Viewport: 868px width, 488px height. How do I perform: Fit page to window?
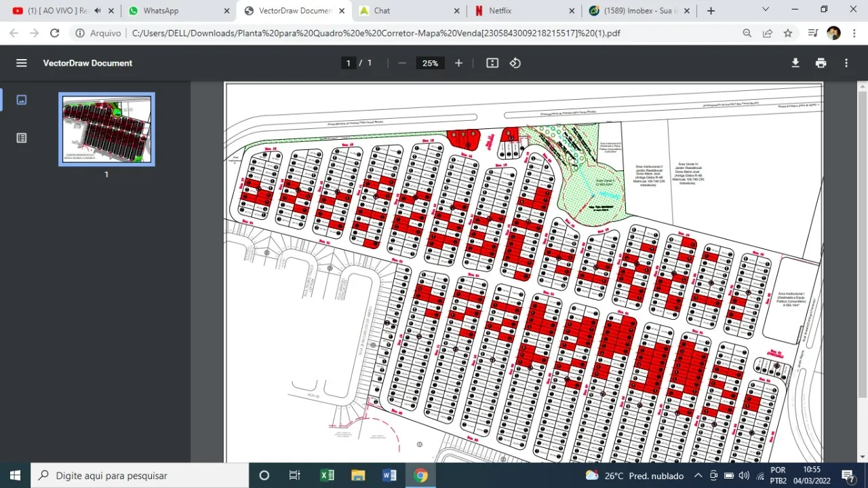click(492, 63)
